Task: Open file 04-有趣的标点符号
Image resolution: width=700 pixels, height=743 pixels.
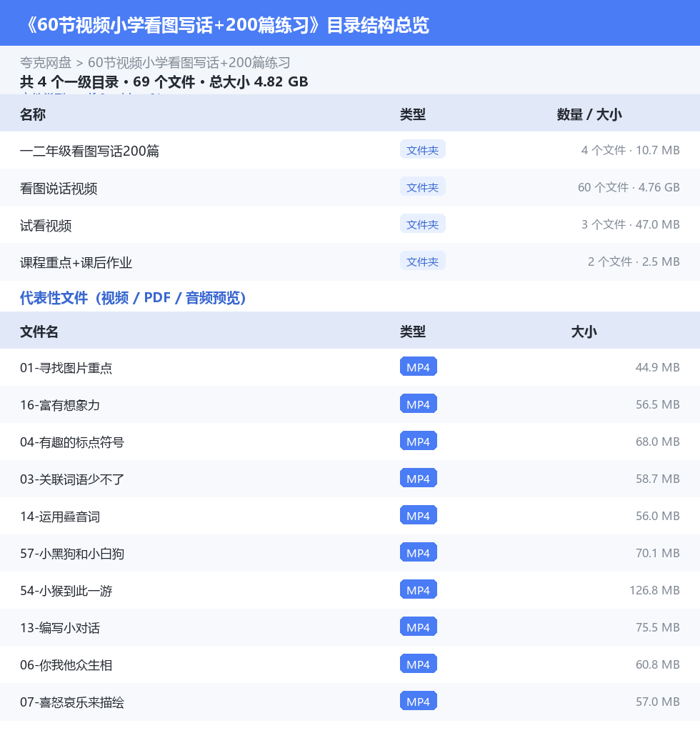Action: click(x=72, y=442)
